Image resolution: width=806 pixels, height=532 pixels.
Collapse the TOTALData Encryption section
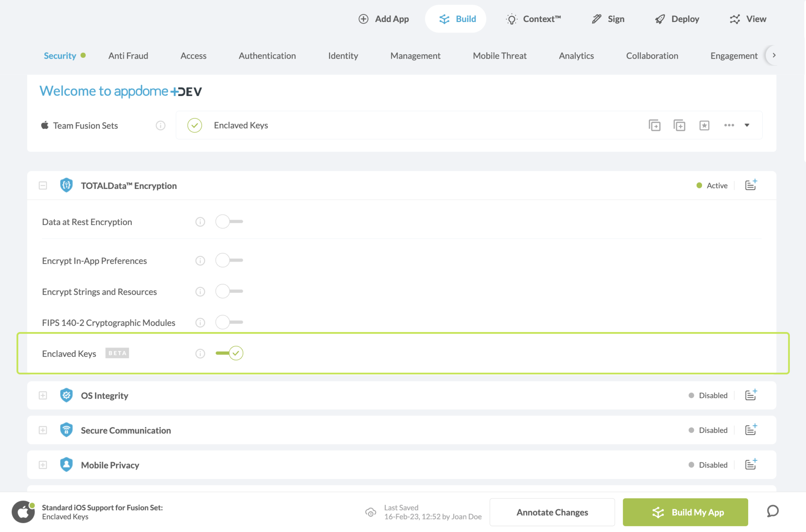point(43,185)
